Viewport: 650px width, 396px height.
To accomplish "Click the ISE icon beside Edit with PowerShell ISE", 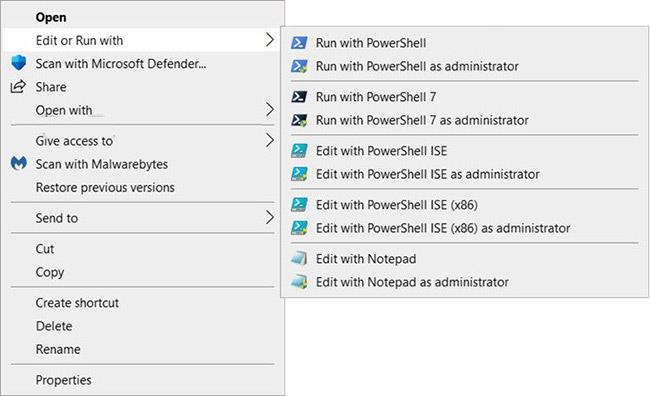I will click(x=299, y=151).
